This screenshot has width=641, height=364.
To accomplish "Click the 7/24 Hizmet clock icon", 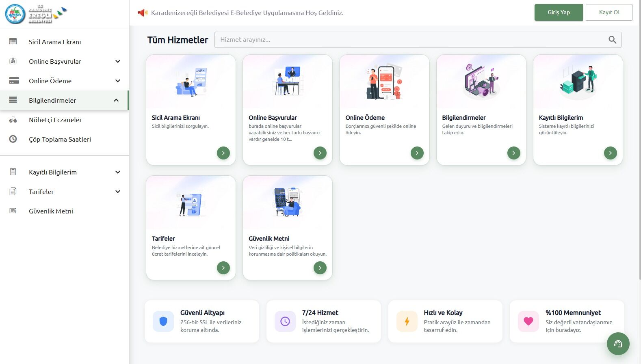I will 285,321.
